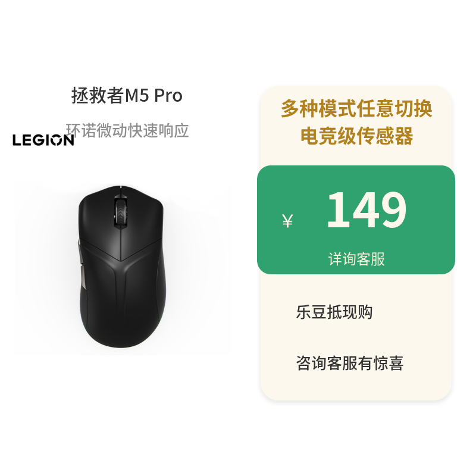This screenshot has height=476, width=476.
Task: Select the 乐豆抵现购 option
Action: click(x=334, y=312)
